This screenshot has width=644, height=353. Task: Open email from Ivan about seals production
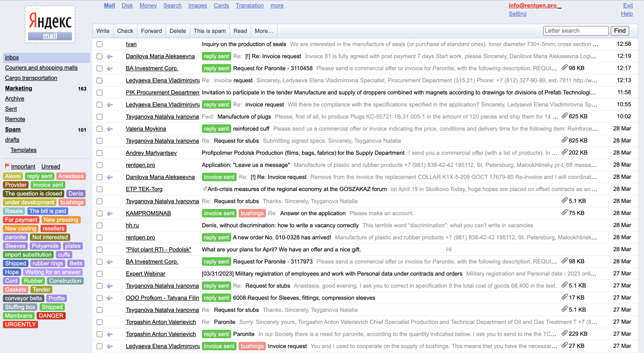[244, 45]
